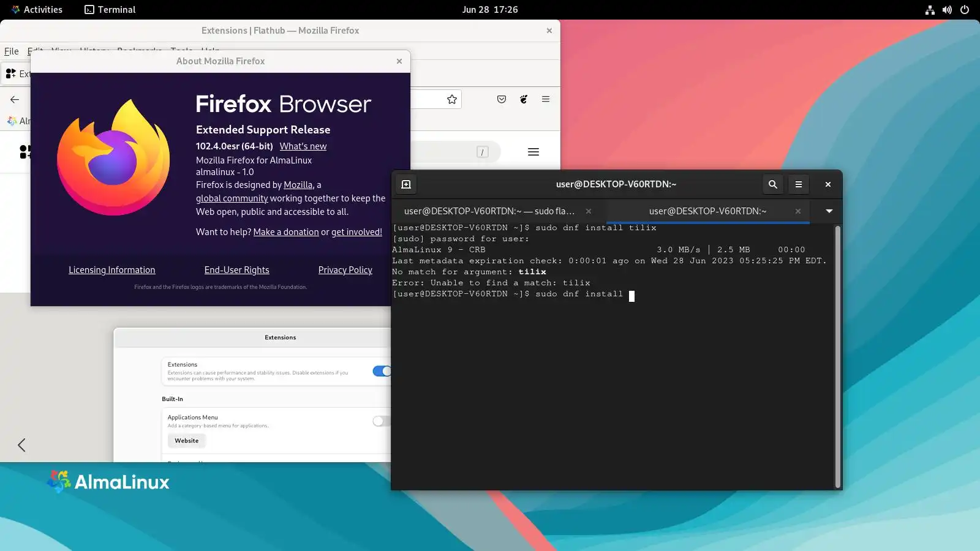Click the GNOME extension icon in Firefox toolbar

[524, 99]
